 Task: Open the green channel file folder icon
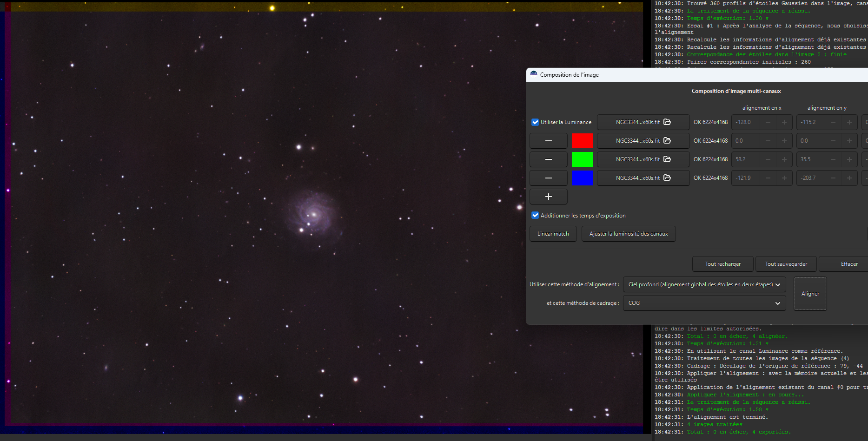pyautogui.click(x=667, y=159)
